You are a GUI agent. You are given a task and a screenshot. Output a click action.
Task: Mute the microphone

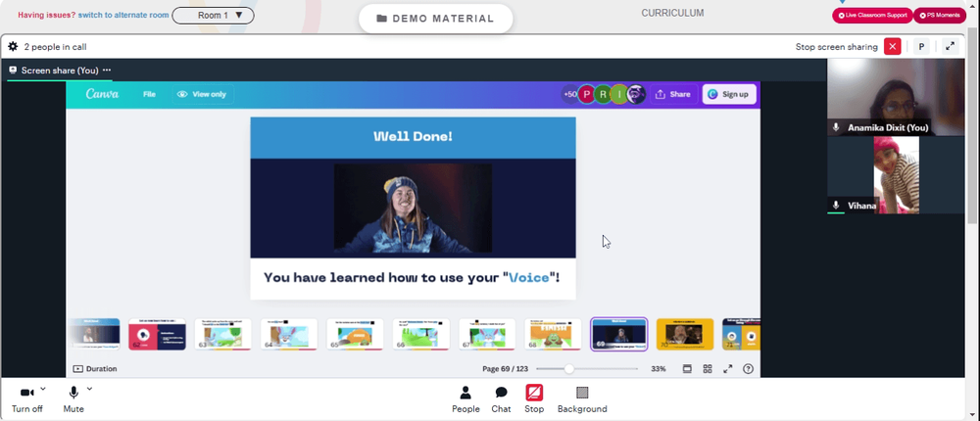73,399
